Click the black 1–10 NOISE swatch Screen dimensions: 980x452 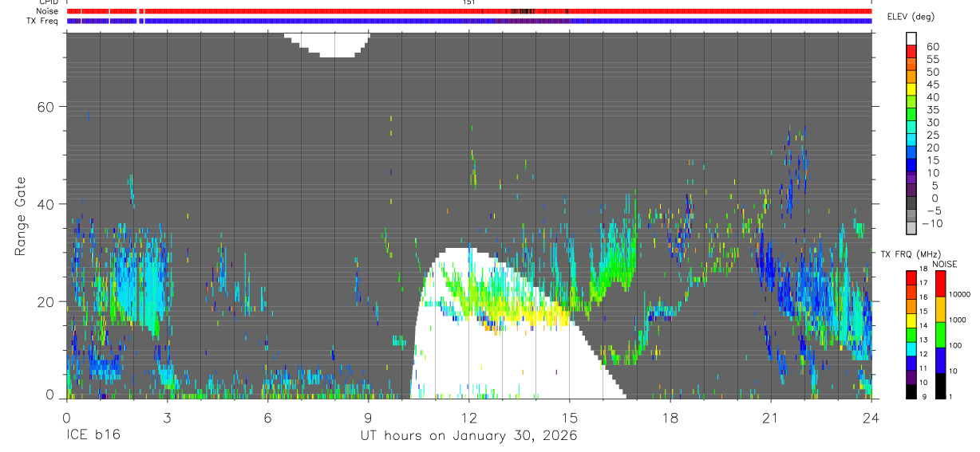click(940, 386)
